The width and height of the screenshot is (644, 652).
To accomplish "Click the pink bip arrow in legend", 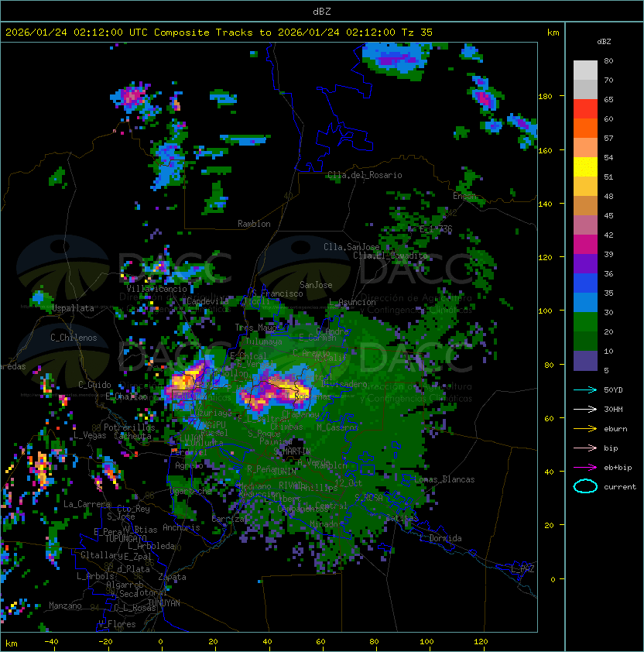I will pos(585,448).
